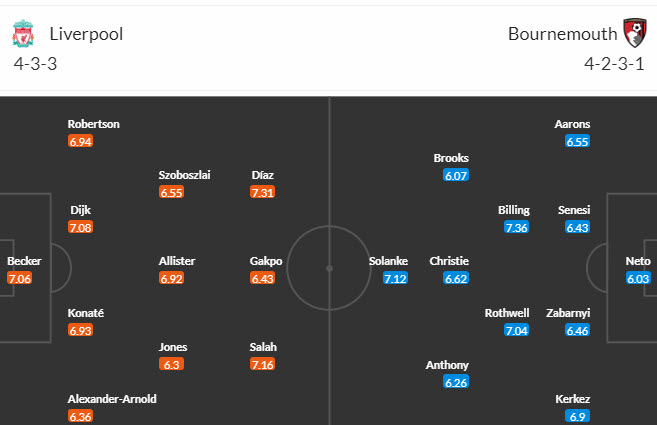Select Gakpo's 6.43 rating badge
The width and height of the screenshot is (657, 425).
[263, 278]
